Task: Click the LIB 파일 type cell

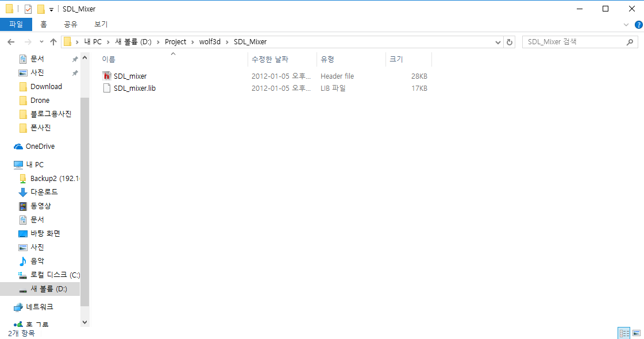Action: (333, 88)
